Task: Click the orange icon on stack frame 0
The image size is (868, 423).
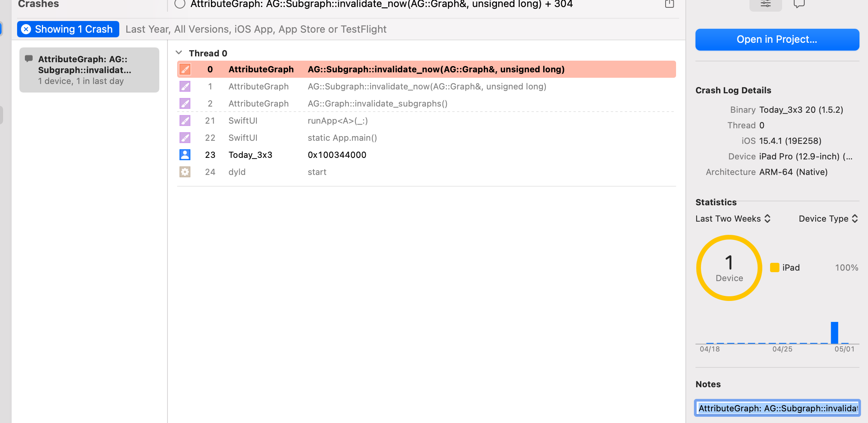Action: [x=185, y=69]
